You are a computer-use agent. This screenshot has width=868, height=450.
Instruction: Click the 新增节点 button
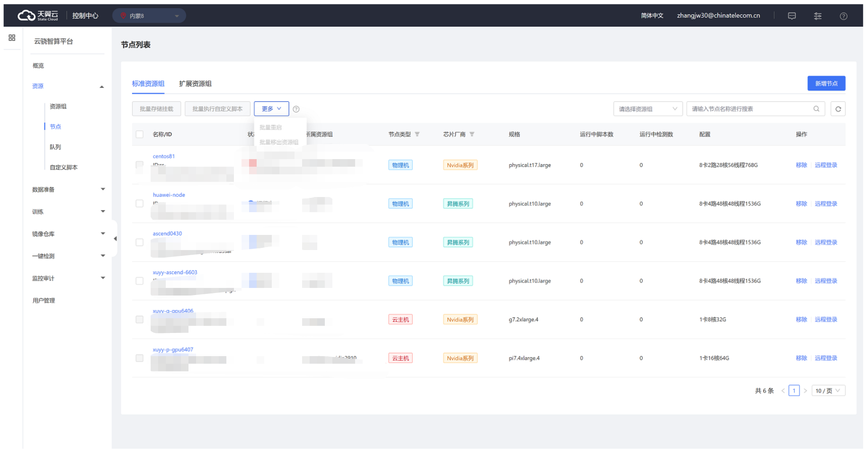pyautogui.click(x=826, y=83)
